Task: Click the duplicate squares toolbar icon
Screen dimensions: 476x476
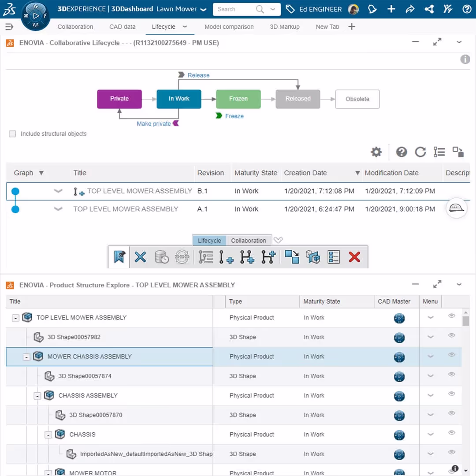Action: pyautogui.click(x=292, y=257)
